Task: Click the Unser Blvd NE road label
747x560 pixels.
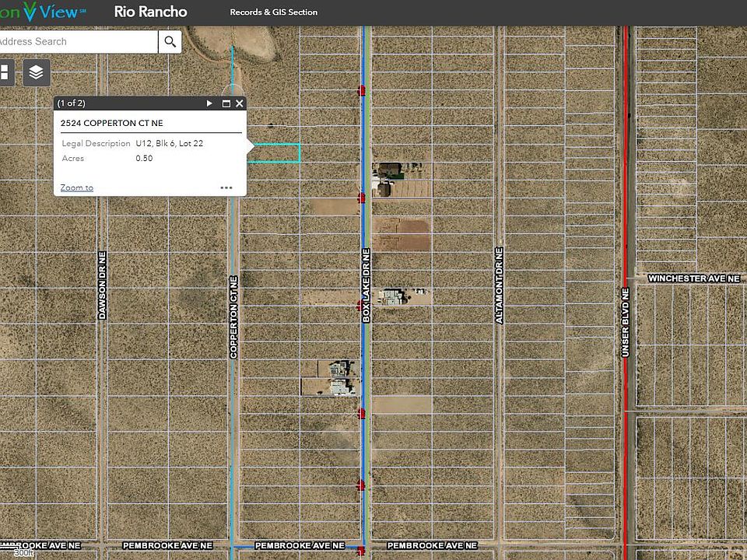Action: [x=626, y=322]
